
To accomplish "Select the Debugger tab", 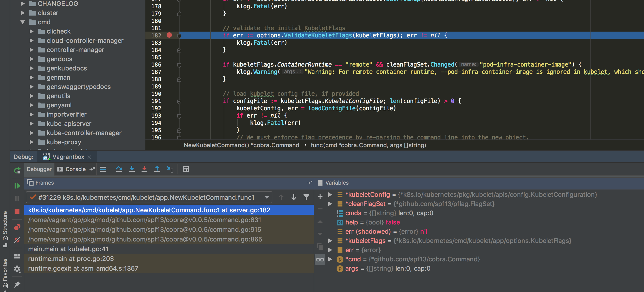I will (39, 169).
